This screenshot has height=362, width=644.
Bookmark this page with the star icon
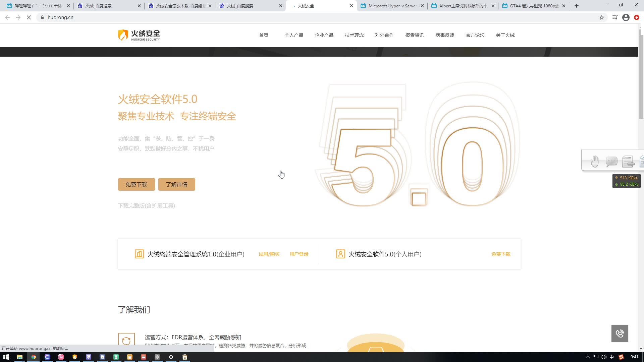click(602, 17)
